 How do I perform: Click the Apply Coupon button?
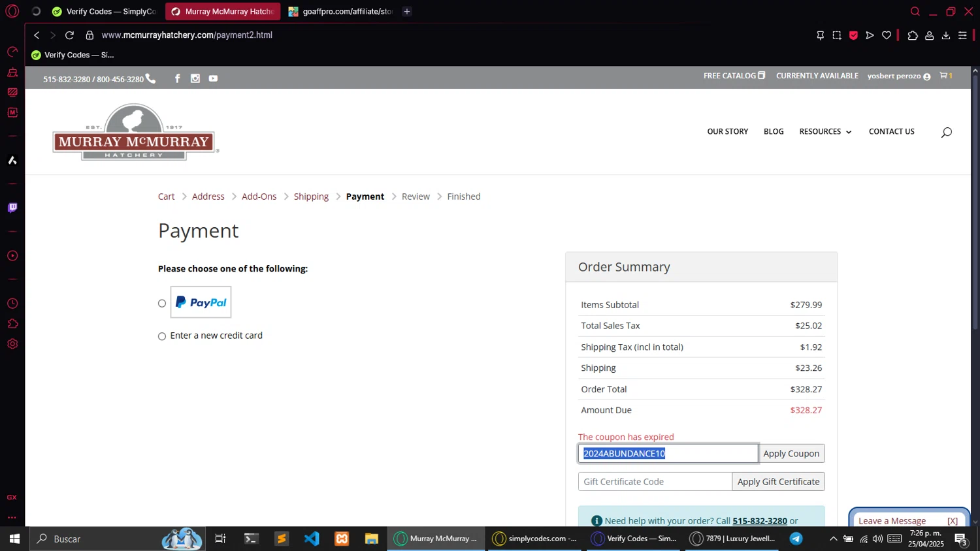coord(791,454)
